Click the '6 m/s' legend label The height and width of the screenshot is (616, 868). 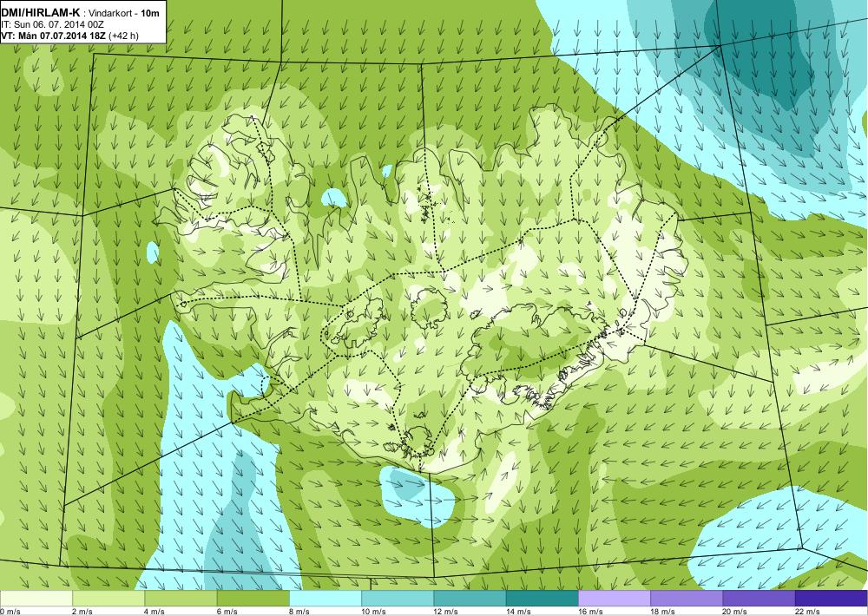pos(227,612)
